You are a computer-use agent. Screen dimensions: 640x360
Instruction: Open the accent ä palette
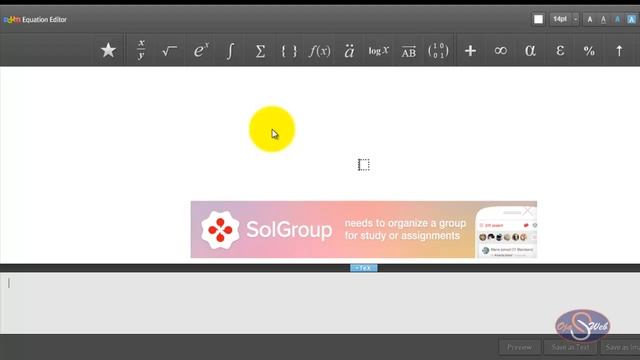(349, 51)
